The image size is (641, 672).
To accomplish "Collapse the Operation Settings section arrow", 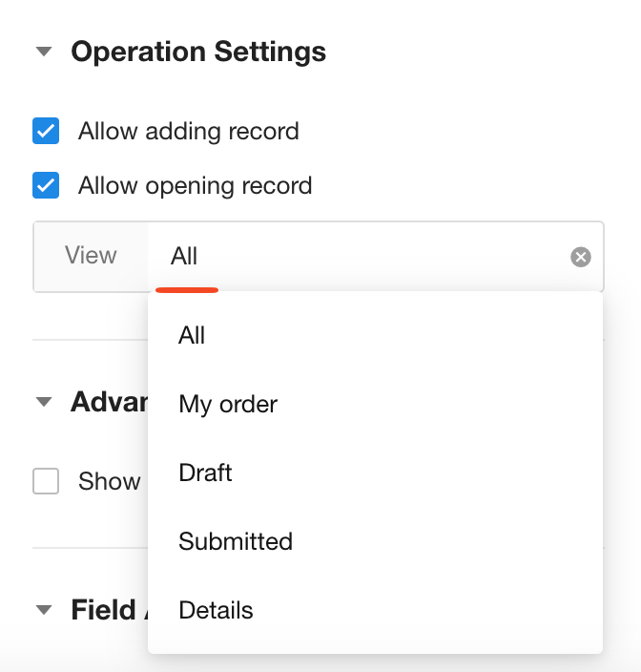I will [43, 52].
